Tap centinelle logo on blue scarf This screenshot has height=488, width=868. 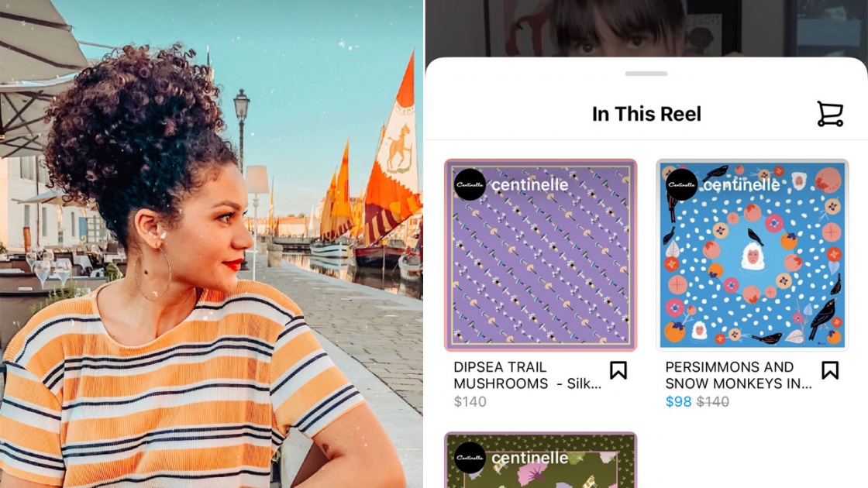click(x=681, y=185)
